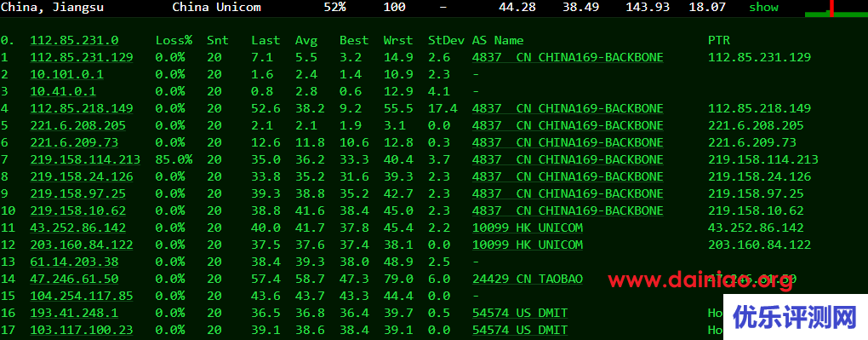Open CHINA169-BACKBONE AS link on hop 8

(568, 176)
